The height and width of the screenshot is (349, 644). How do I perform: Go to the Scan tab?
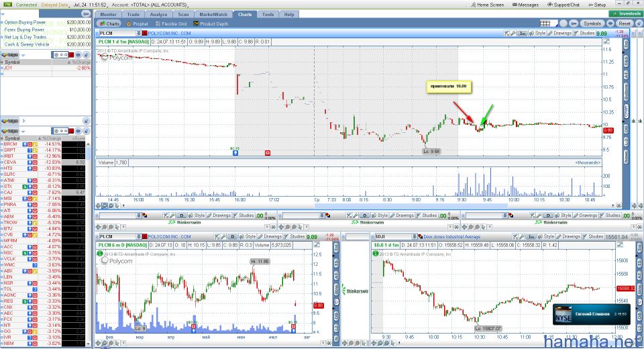pos(183,14)
